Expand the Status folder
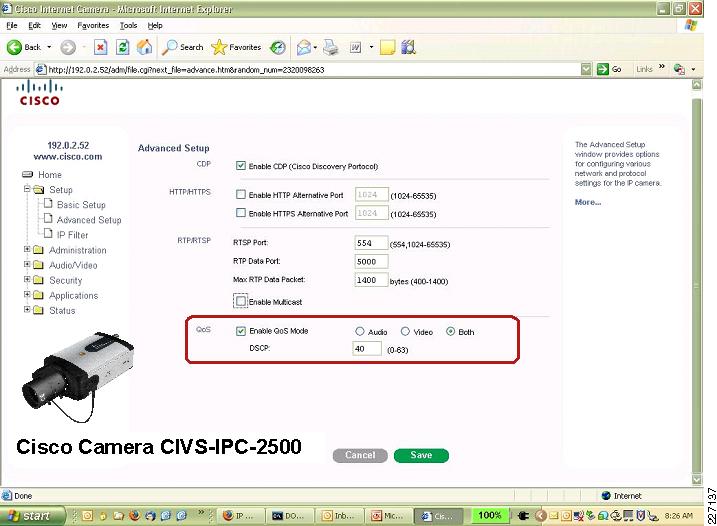The width and height of the screenshot is (717, 526). (27, 310)
